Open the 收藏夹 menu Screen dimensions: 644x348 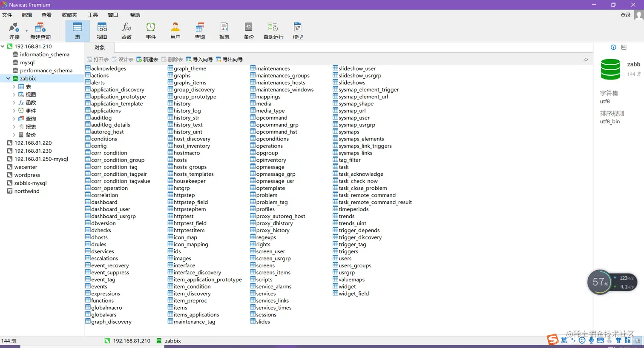(x=69, y=15)
